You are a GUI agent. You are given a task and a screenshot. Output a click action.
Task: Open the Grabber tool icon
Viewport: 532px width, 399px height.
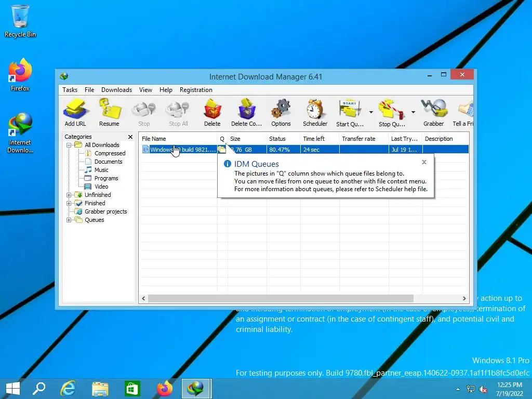[434, 113]
